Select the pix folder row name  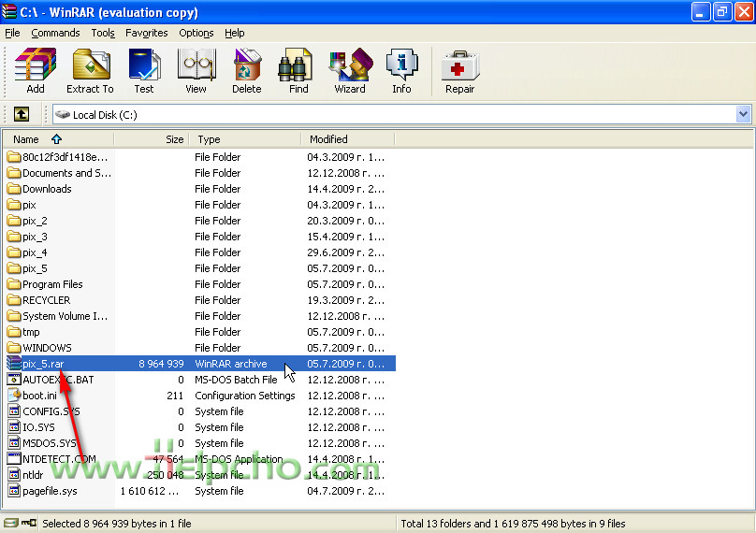point(29,205)
